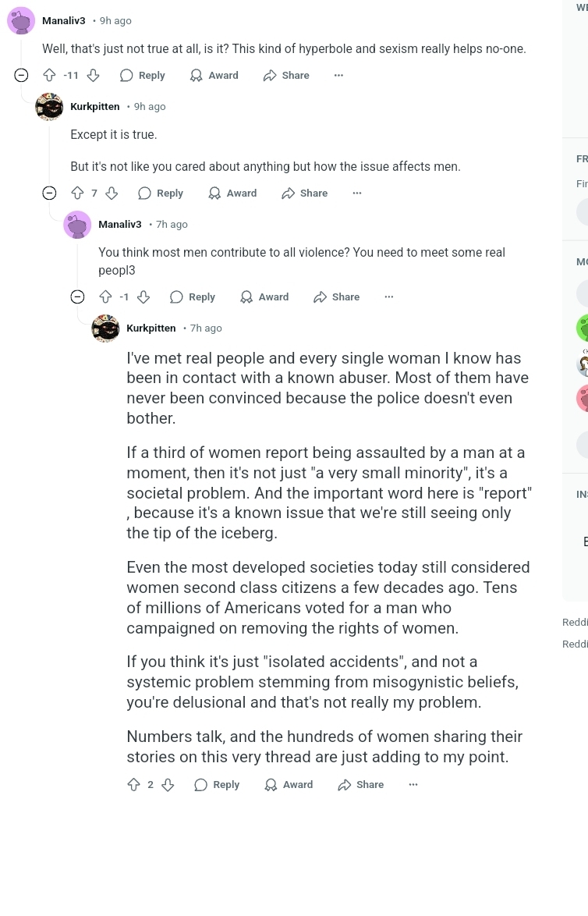Upvote Kurkpitten's comment with 7 points
Viewport: 588px width, 916px height.
(77, 193)
